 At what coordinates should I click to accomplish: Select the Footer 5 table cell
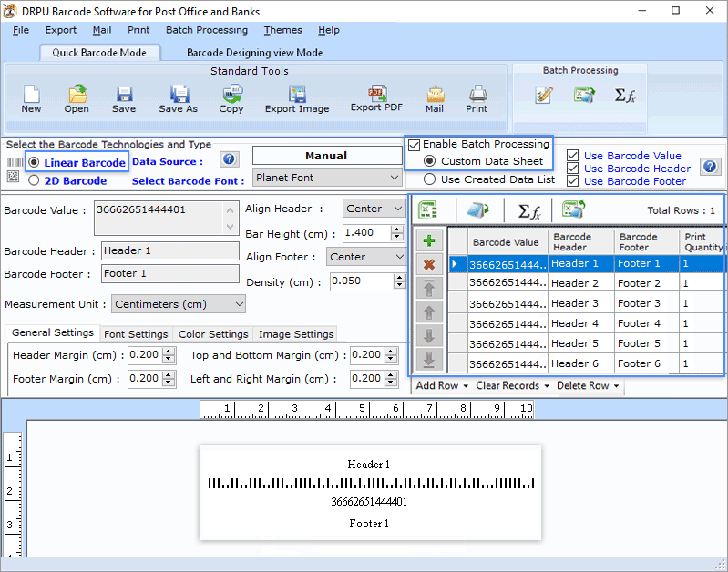click(647, 343)
